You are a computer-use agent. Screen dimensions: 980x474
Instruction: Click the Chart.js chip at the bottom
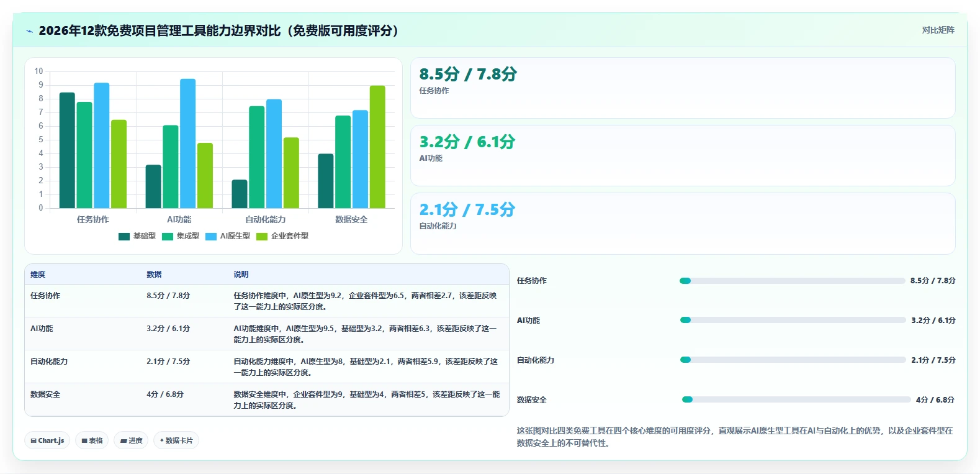point(47,440)
